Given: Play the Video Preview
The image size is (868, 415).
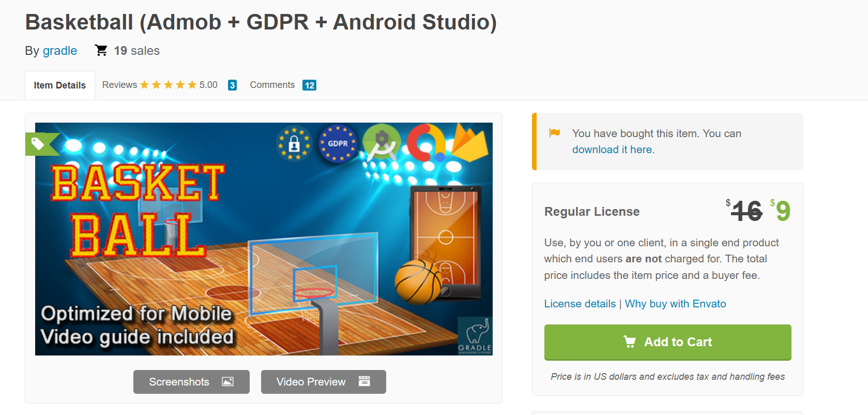Looking at the screenshot, I should tap(323, 382).
